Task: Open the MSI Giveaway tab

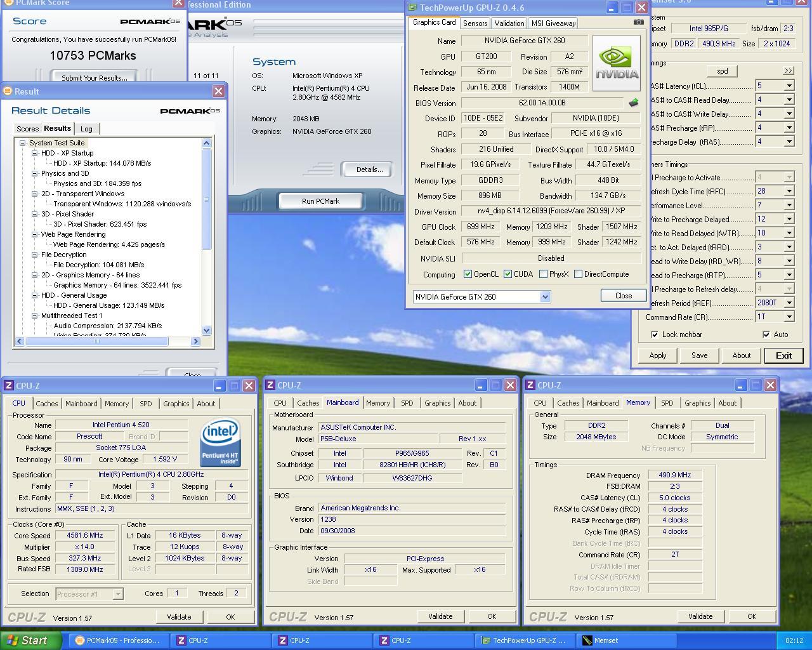Action: pyautogui.click(x=553, y=23)
